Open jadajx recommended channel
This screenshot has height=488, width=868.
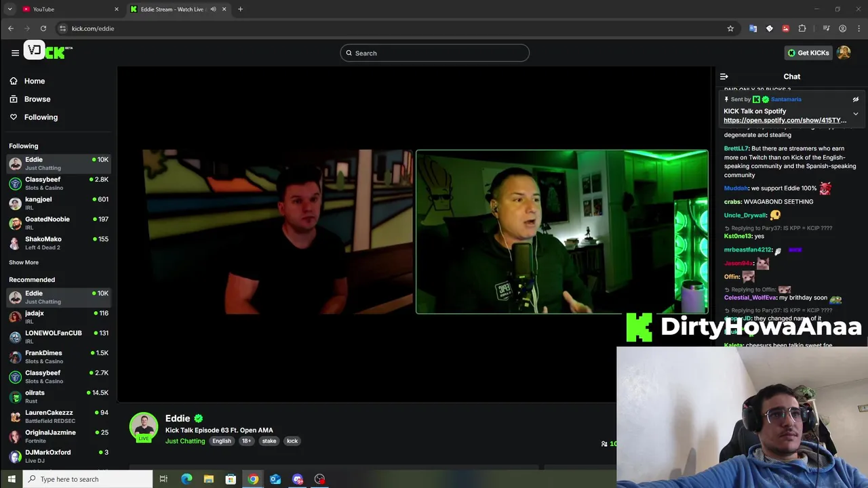(x=58, y=317)
